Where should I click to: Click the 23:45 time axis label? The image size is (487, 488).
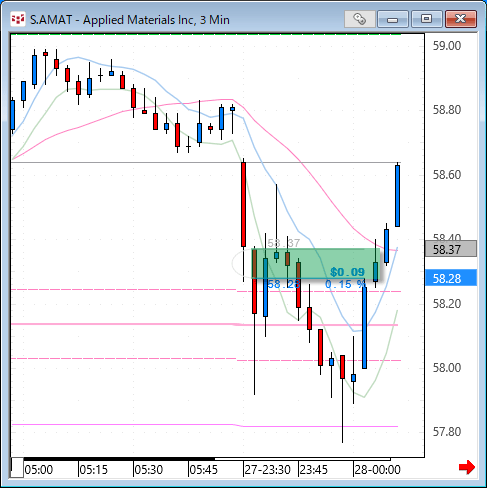click(x=314, y=470)
